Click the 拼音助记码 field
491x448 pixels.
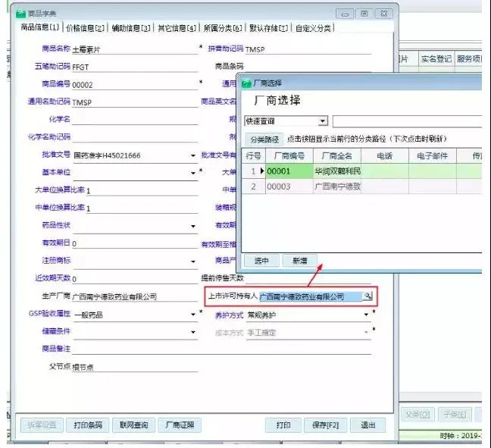click(308, 49)
